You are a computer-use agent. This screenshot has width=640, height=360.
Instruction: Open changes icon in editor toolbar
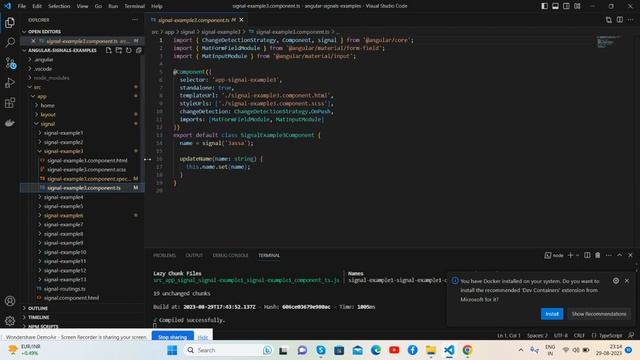pos(609,20)
